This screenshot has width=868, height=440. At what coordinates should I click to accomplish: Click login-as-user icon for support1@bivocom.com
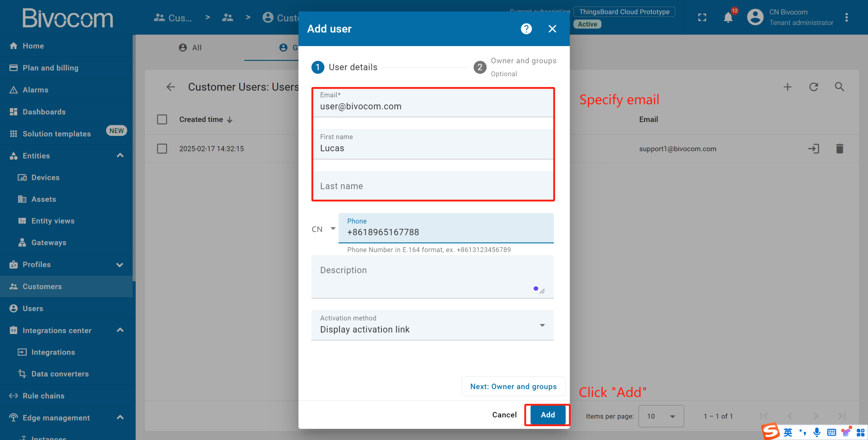[x=813, y=149]
